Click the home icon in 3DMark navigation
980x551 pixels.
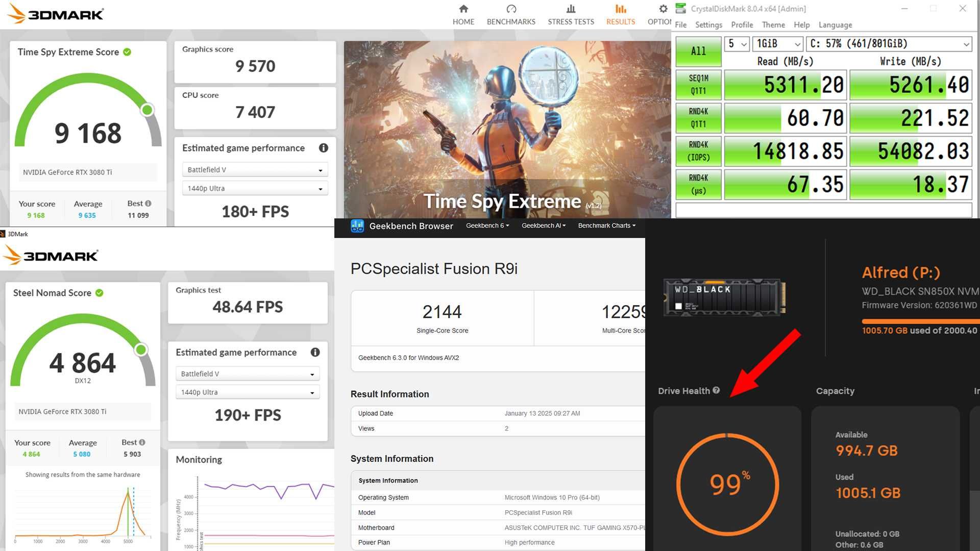(x=463, y=9)
